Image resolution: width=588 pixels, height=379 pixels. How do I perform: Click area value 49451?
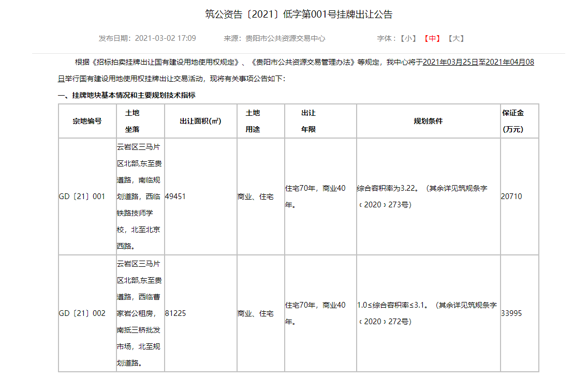tap(175, 196)
